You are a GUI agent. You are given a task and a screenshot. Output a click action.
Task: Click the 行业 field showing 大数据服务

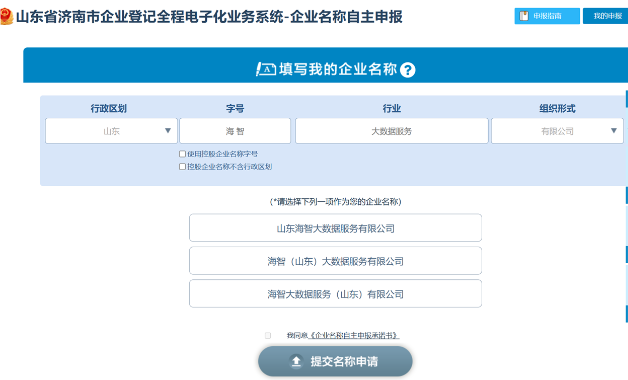[392, 131]
